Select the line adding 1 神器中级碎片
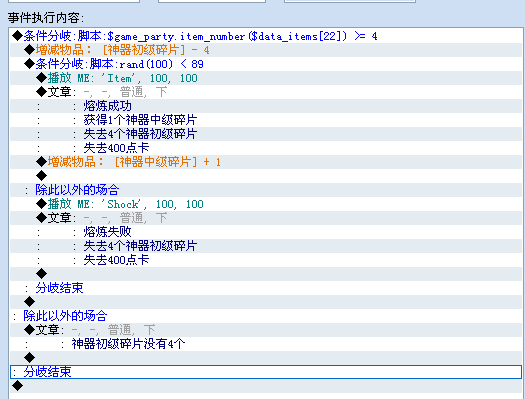 pos(266,162)
